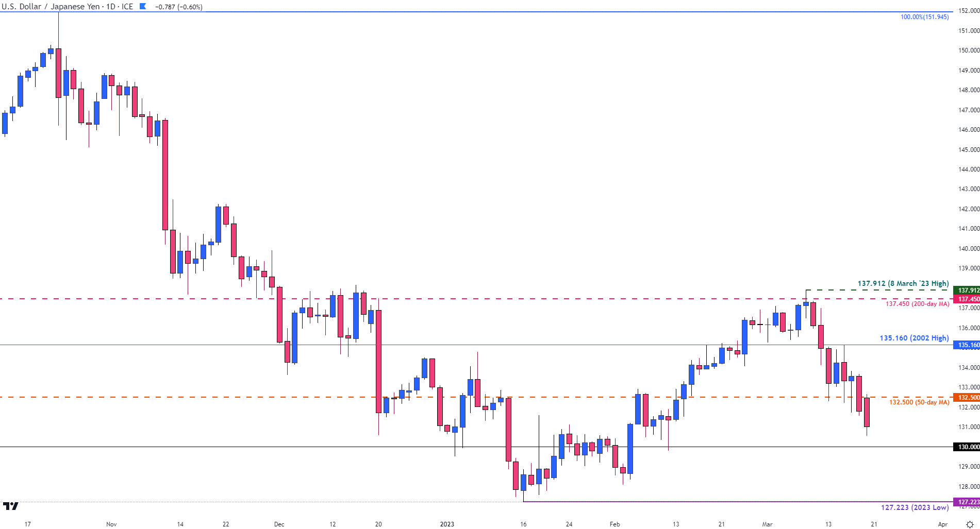Select the black 130.000 price tag
The width and height of the screenshot is (980, 529).
point(967,447)
